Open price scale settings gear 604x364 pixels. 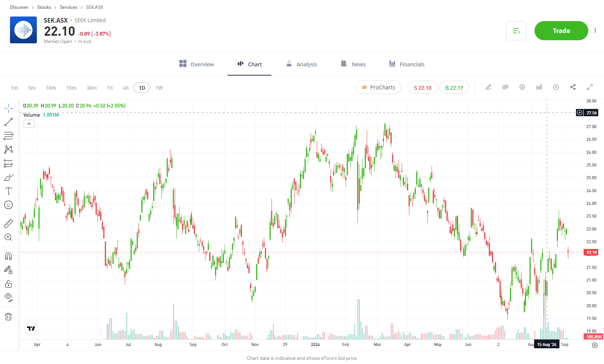[595, 345]
